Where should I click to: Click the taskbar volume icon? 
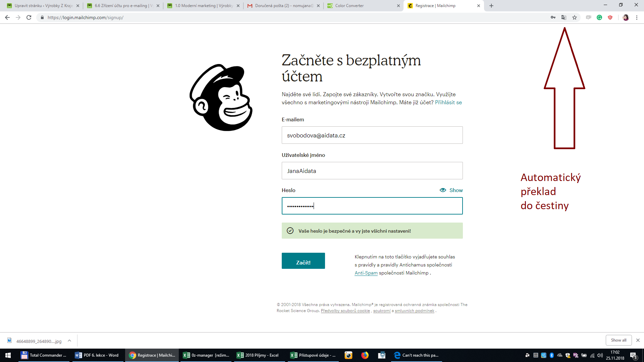point(600,355)
